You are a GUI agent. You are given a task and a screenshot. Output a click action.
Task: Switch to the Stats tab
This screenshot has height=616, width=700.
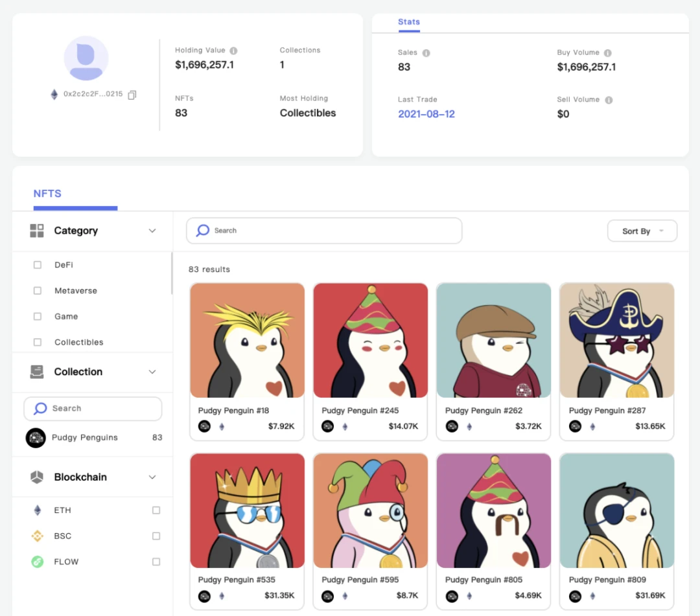point(409,22)
